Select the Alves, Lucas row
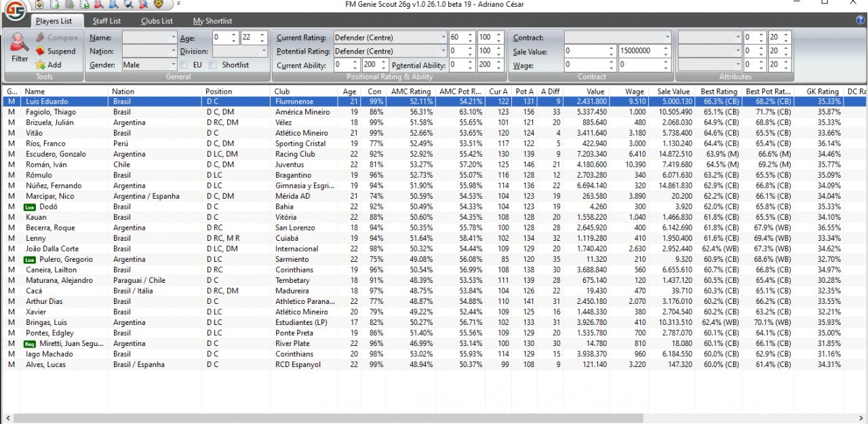 434,365
